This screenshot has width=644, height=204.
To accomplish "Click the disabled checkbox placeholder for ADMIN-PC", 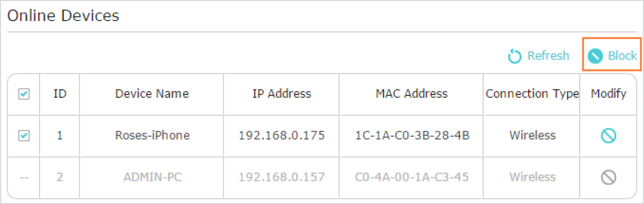I will pos(24,178).
